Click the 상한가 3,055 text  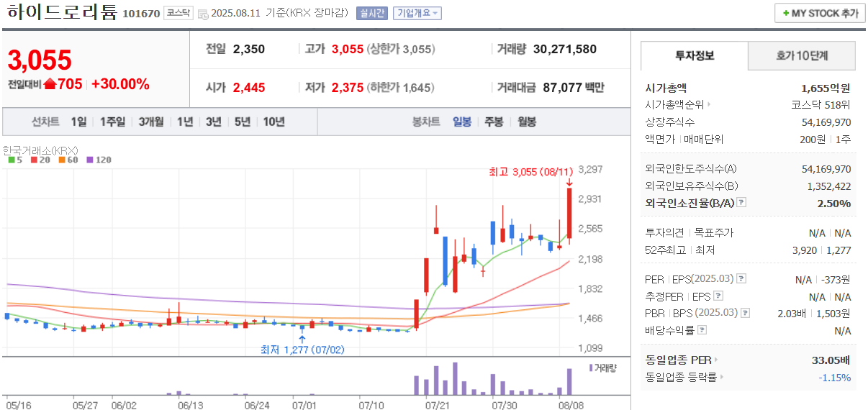pos(401,49)
